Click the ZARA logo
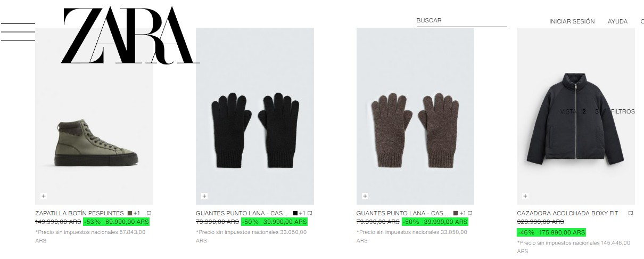 coord(130,36)
